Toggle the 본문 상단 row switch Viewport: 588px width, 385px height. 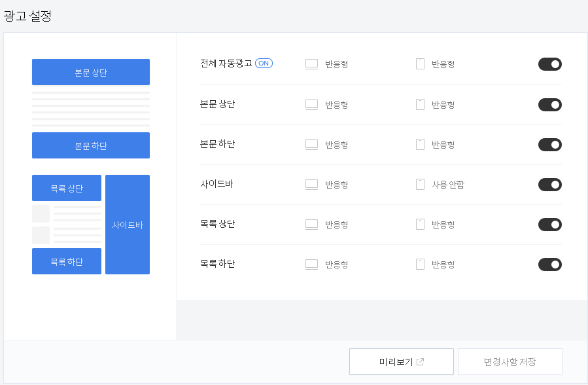(x=550, y=105)
